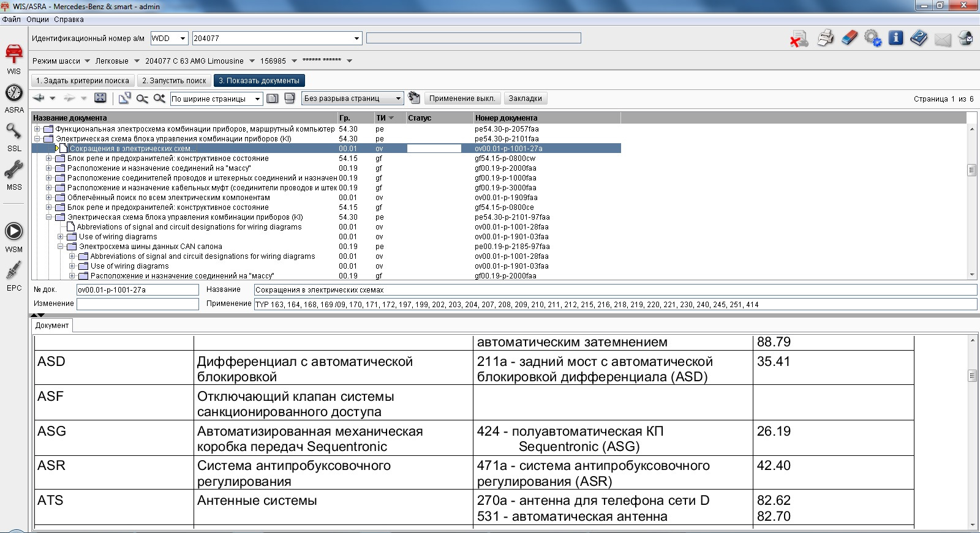
Task: Expand Use of wiring diagrams 00.01 first node
Action: (61, 237)
